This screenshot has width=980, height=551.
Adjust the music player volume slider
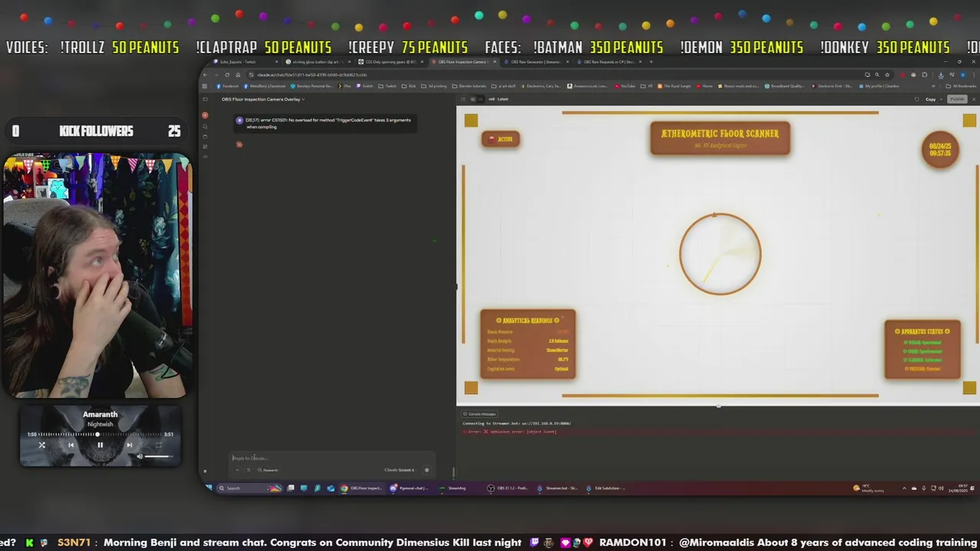158,457
